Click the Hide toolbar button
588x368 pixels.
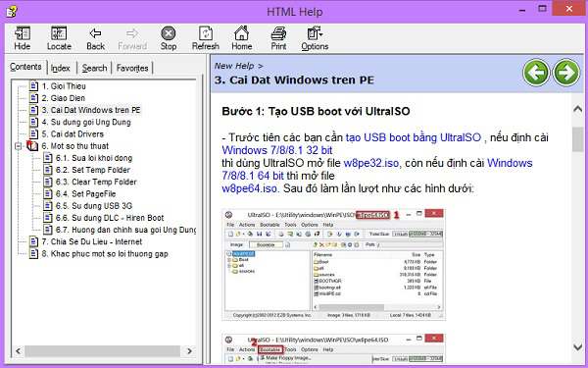[23, 38]
